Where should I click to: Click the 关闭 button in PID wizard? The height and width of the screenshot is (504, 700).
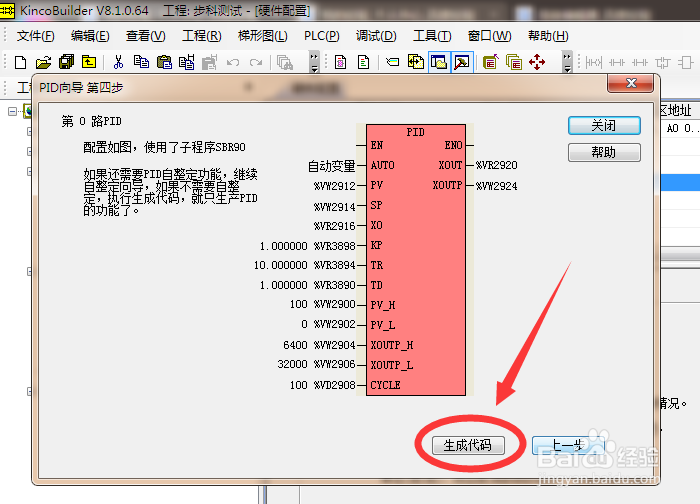point(604,125)
